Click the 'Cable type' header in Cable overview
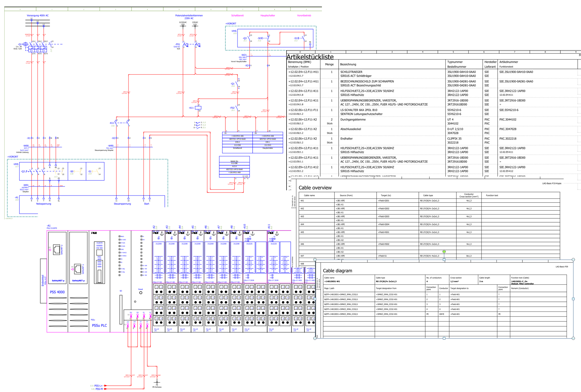581x392 pixels. [x=428, y=196]
